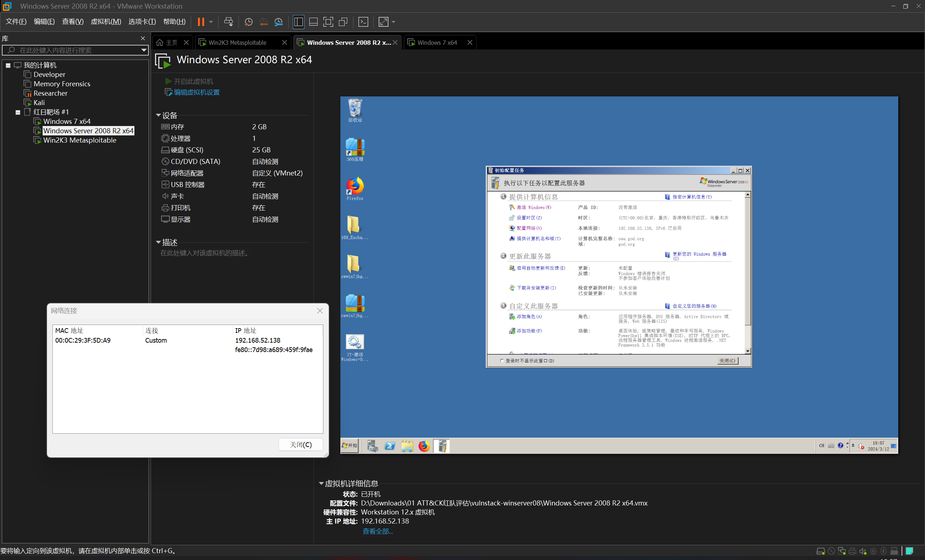Collapse the 描述 section triangle
This screenshot has width=925, height=560.
(x=158, y=242)
